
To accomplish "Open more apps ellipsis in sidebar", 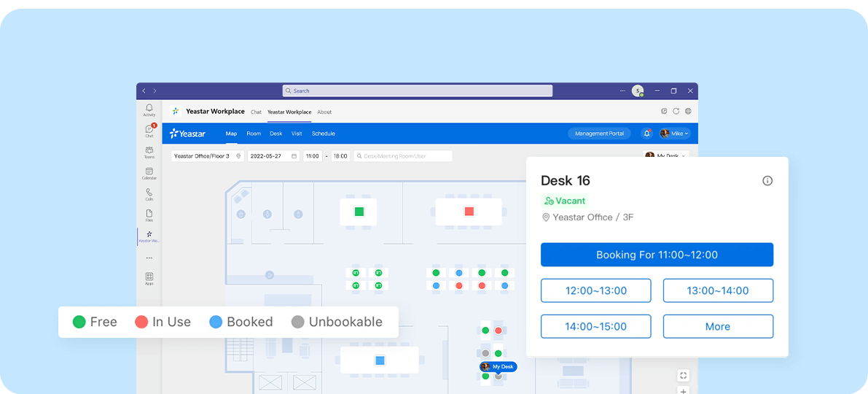I will pos(149,258).
